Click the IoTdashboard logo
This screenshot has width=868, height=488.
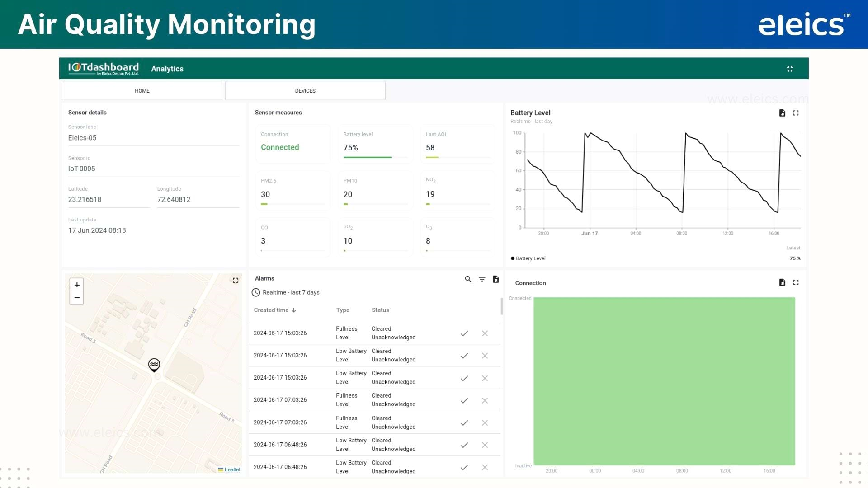104,69
